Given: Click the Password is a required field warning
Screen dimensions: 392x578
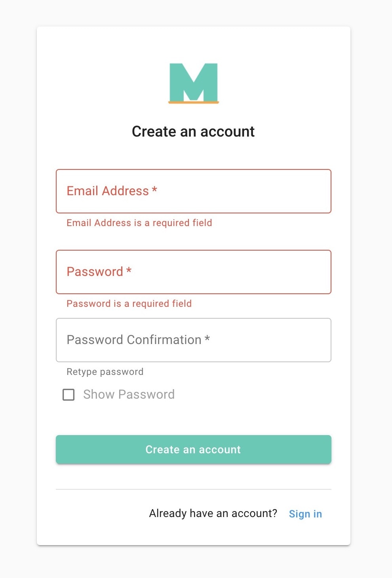Looking at the screenshot, I should point(129,304).
